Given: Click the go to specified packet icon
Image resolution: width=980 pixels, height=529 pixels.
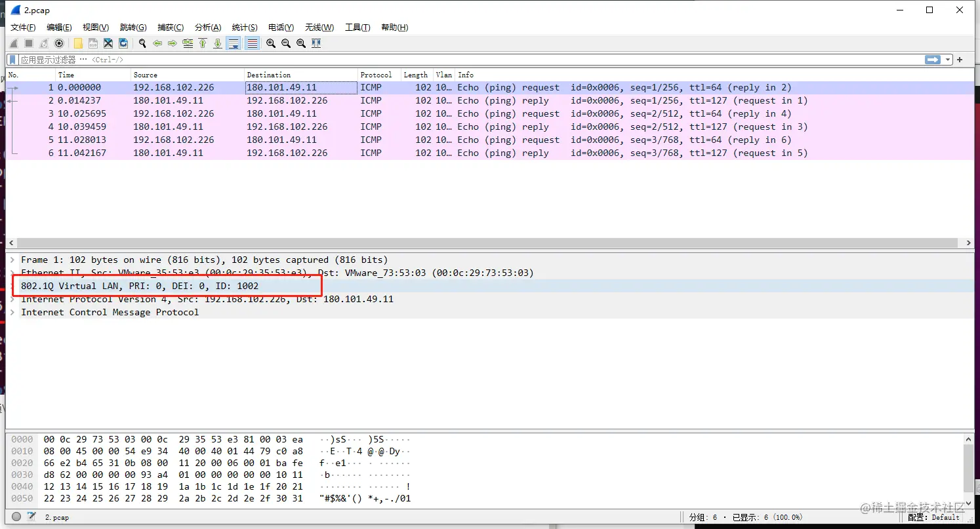Looking at the screenshot, I should (188, 43).
